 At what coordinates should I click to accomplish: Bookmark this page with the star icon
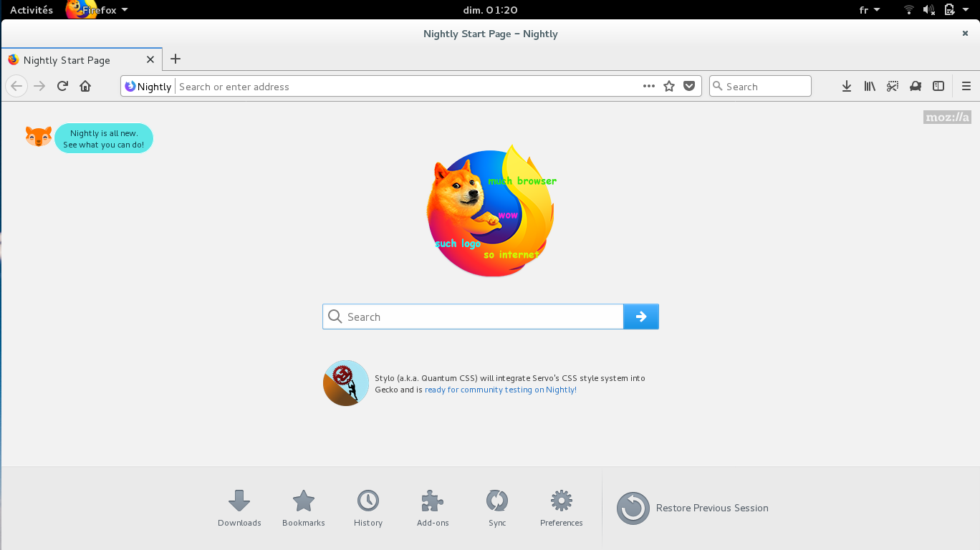[x=669, y=86]
